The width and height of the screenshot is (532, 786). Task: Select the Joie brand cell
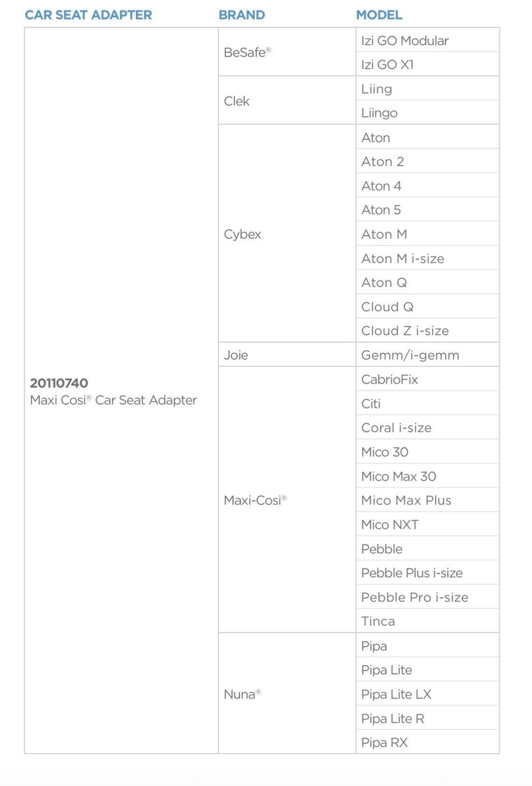tap(287, 354)
